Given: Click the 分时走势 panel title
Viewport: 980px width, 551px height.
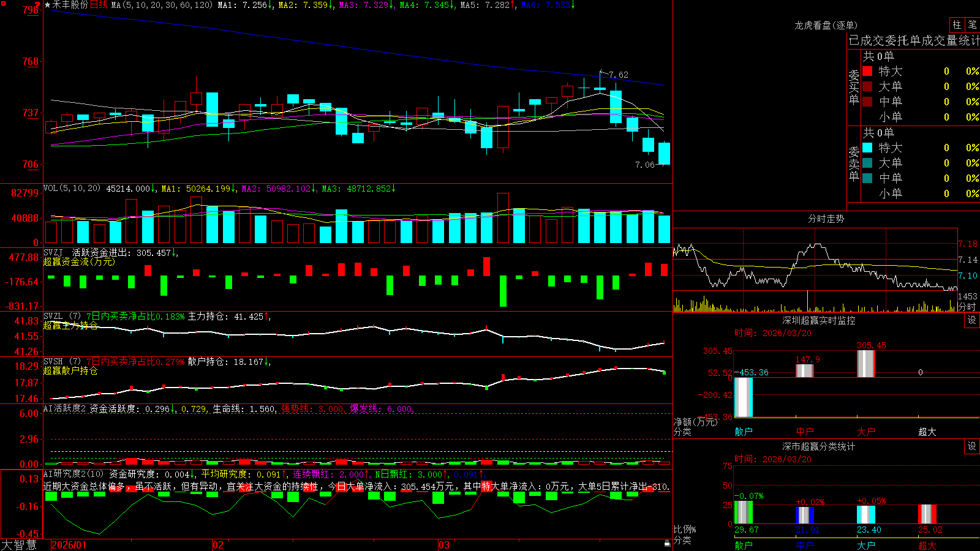Looking at the screenshot, I should [x=826, y=219].
